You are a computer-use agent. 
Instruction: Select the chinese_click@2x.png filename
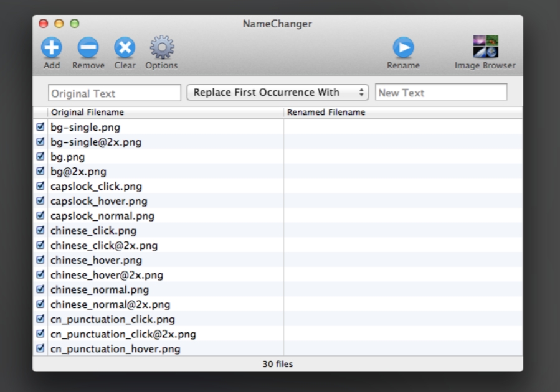104,246
